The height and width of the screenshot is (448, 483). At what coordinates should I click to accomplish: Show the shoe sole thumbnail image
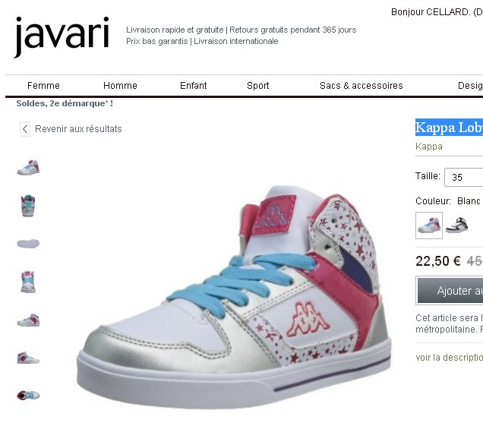click(x=28, y=244)
